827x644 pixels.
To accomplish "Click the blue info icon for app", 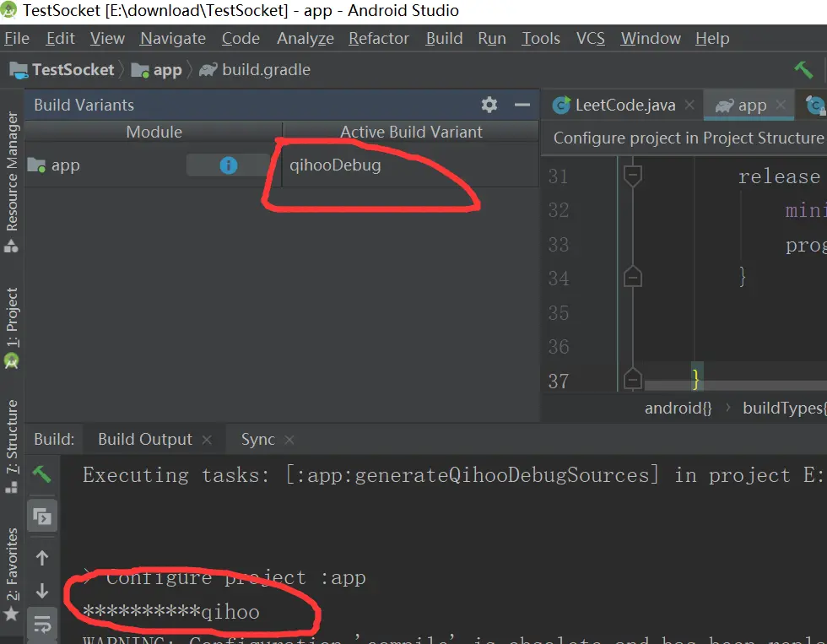I will (229, 165).
